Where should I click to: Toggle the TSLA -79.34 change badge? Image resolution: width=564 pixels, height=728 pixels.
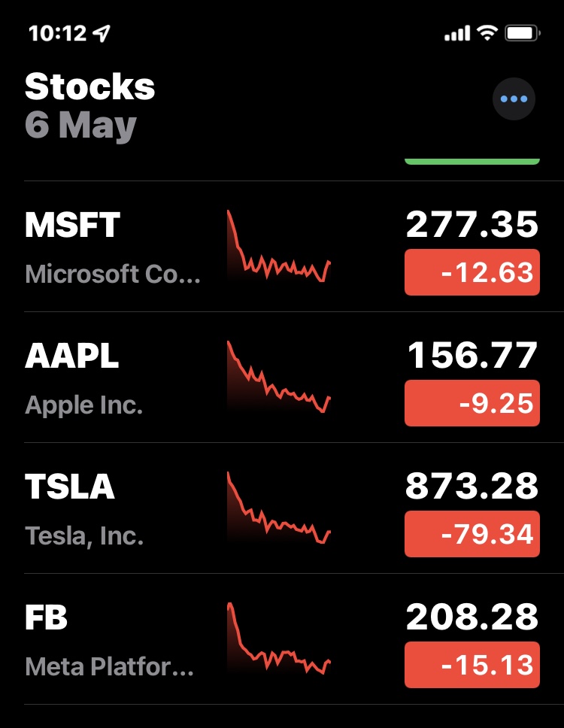[472, 534]
